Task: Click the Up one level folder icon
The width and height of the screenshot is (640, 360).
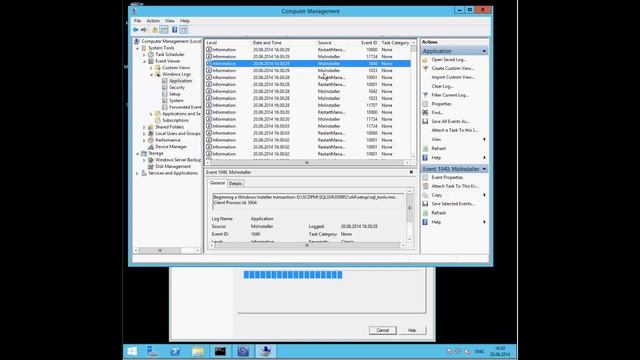Action: point(155,30)
